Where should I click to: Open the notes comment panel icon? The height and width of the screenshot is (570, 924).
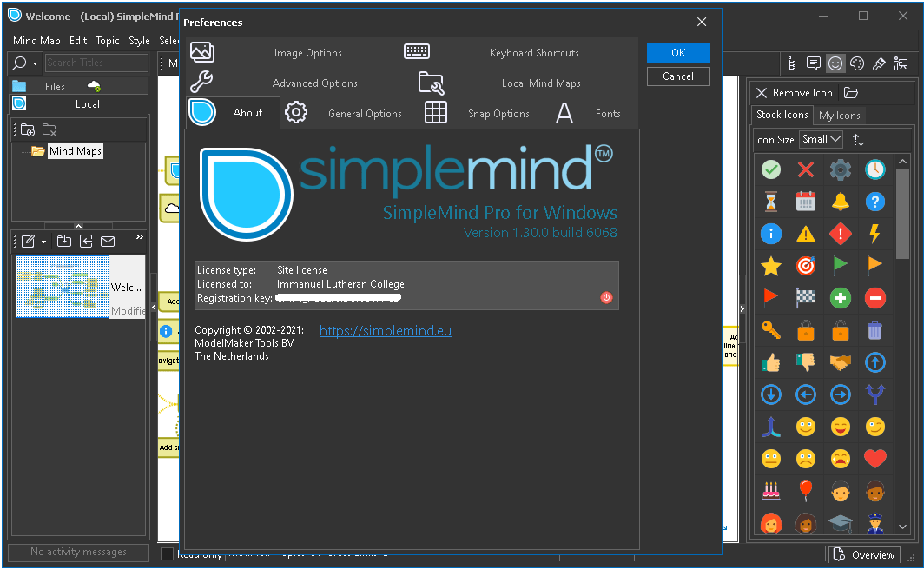pos(814,63)
